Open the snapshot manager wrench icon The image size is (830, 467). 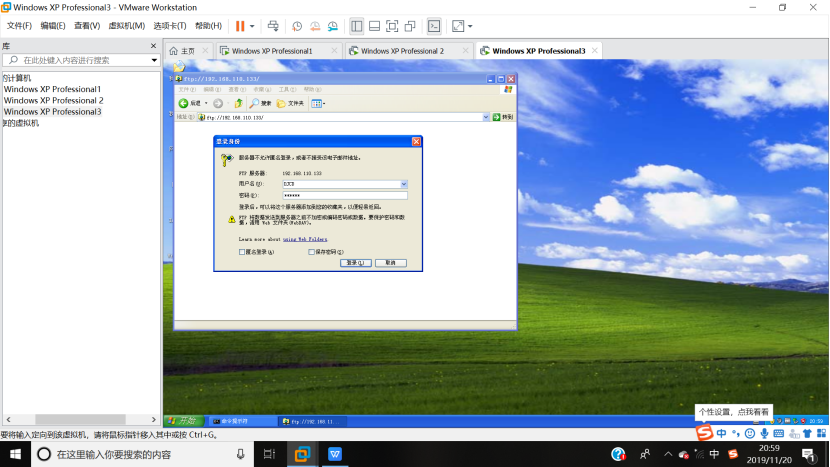(333, 26)
